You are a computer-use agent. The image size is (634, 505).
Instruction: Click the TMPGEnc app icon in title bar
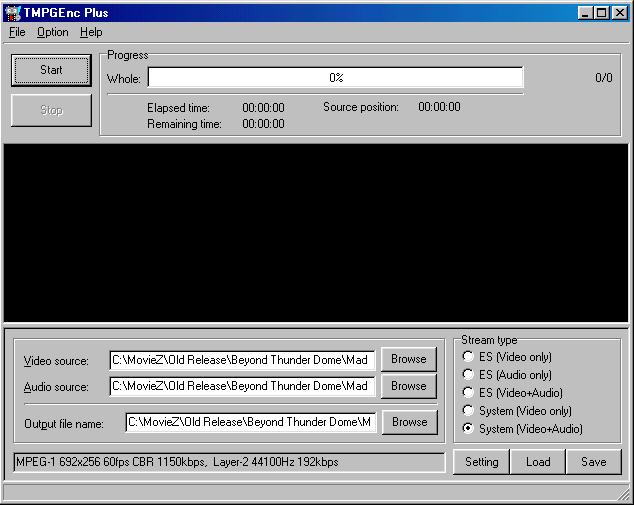(13, 13)
